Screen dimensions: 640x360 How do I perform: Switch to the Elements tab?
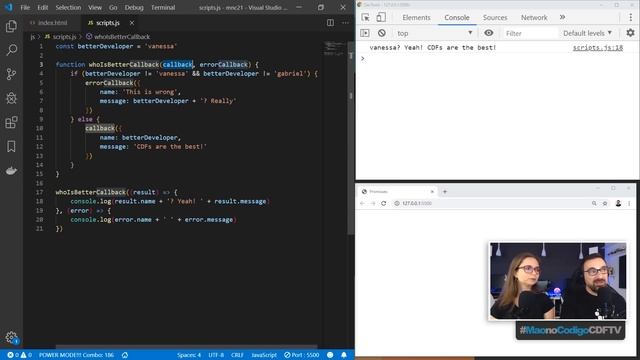tap(416, 18)
